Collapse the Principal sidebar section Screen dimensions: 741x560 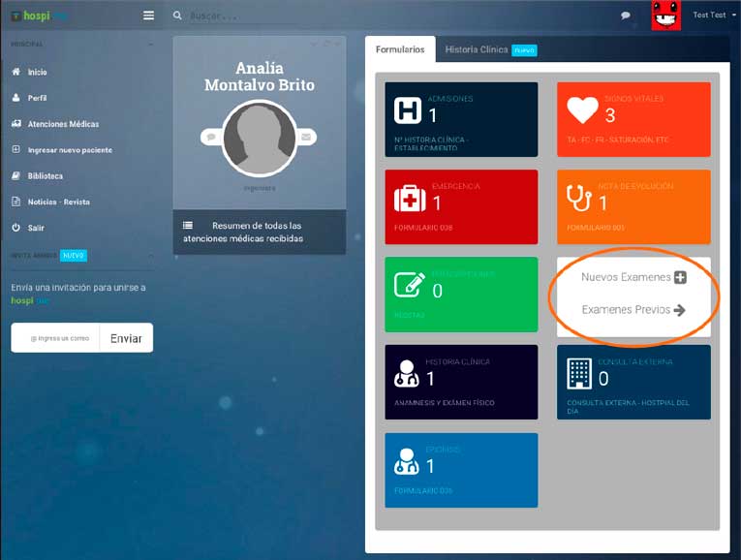(x=150, y=45)
